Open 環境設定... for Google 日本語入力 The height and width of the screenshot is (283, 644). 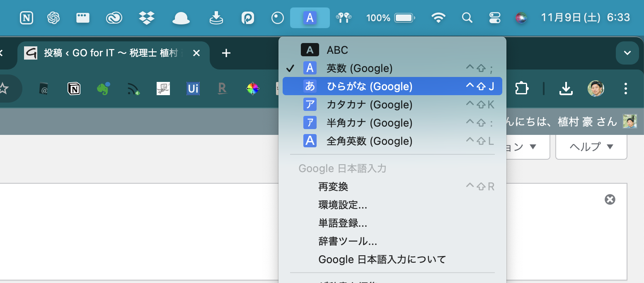point(392,205)
